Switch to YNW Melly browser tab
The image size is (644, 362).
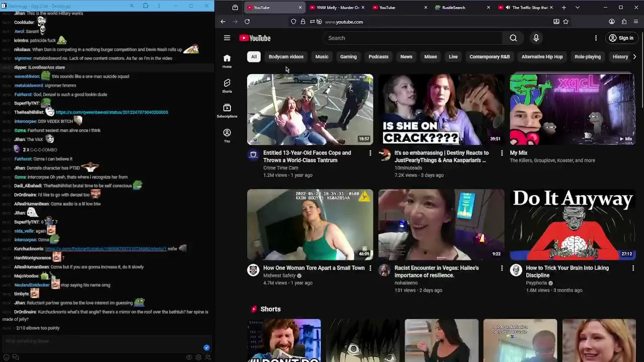tap(337, 8)
